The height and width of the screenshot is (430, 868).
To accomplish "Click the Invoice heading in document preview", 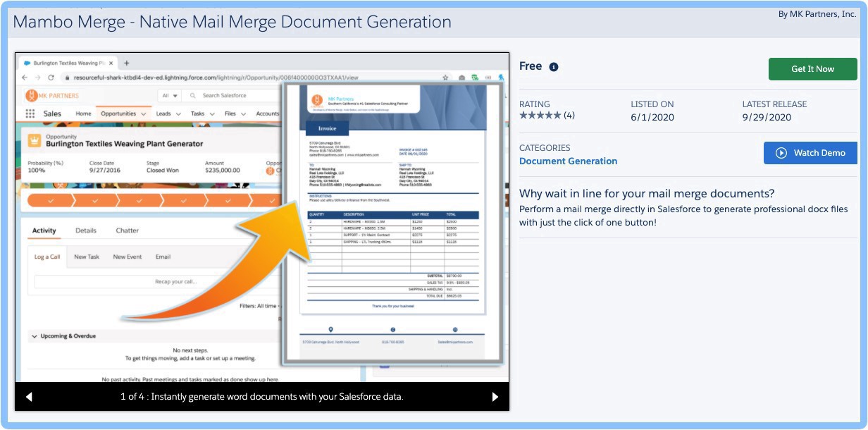I will tap(328, 128).
